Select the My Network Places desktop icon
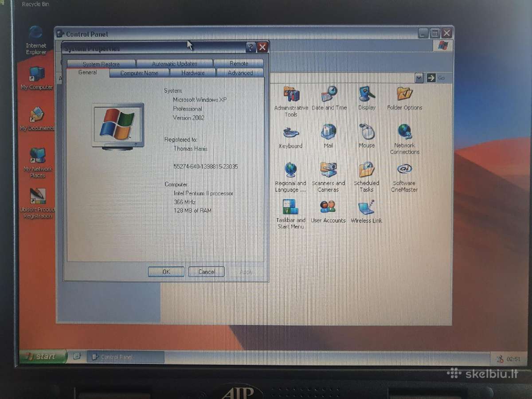Screen dimensions: 532x399 38,163
